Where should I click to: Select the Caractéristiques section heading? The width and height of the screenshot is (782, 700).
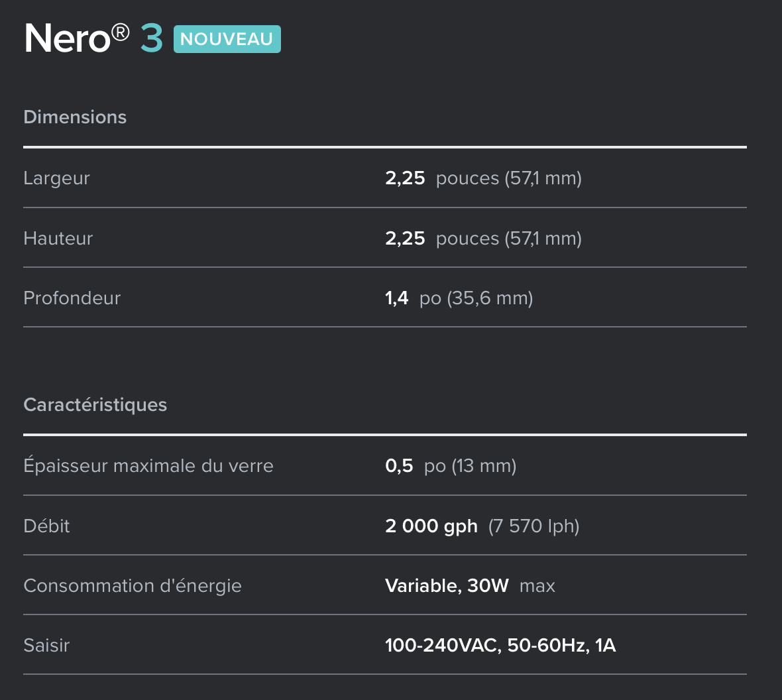pos(95,404)
